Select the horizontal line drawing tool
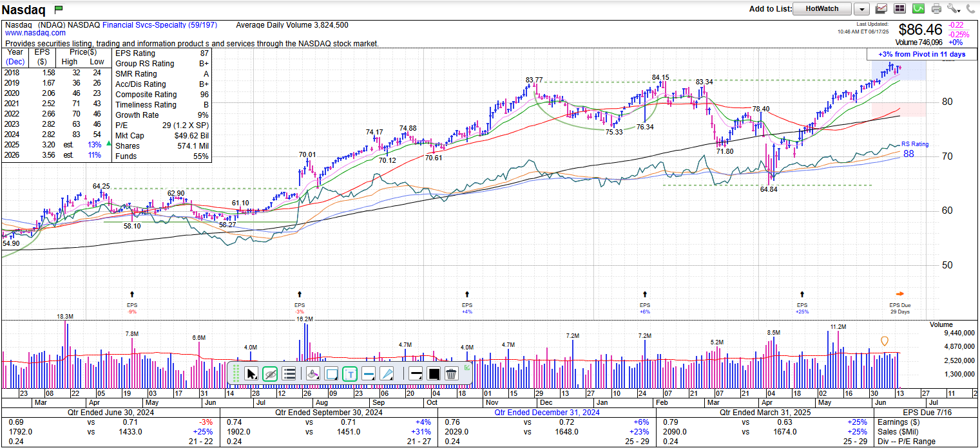Image resolution: width=980 pixels, height=448 pixels. tap(369, 373)
